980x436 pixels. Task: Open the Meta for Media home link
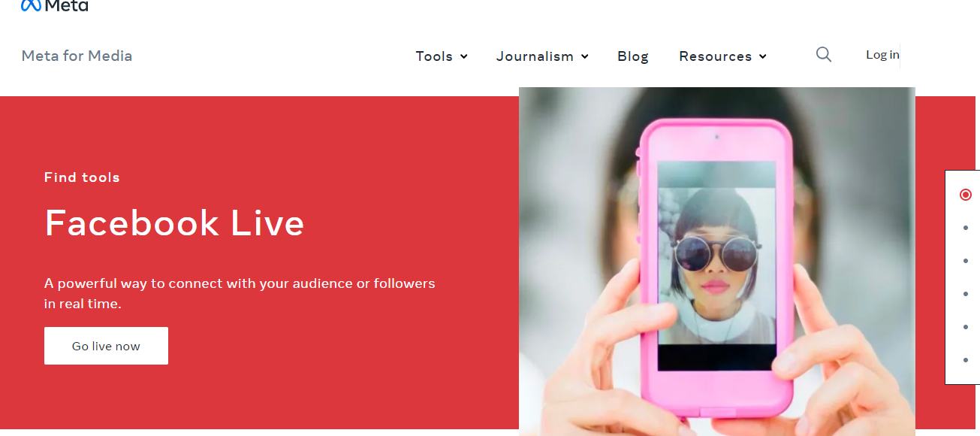coord(77,56)
